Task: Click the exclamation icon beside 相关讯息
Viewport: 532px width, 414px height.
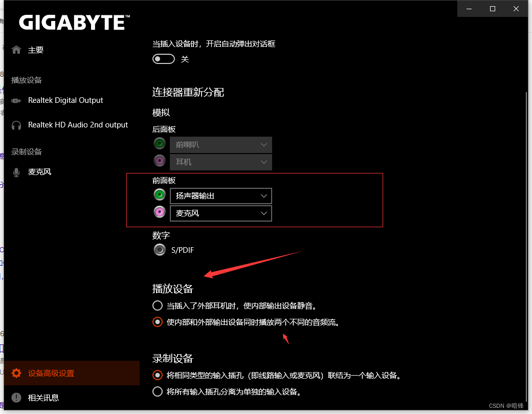Action: 16,398
